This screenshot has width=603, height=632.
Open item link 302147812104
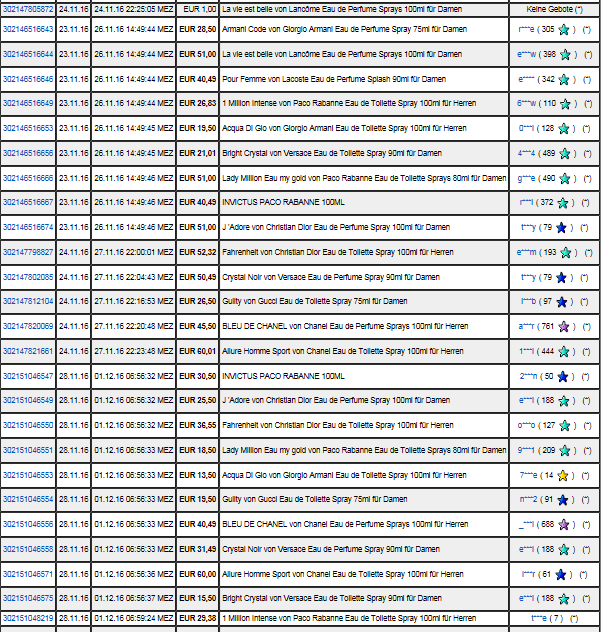[x=28, y=301]
